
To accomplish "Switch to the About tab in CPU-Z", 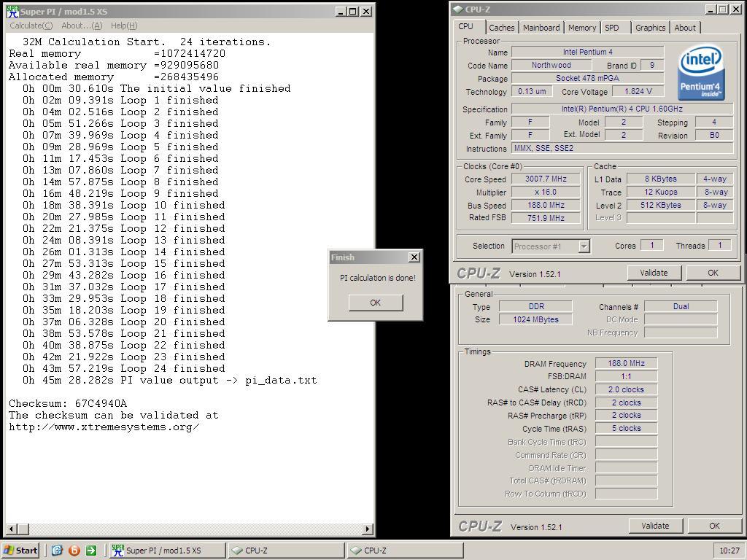I will (x=685, y=28).
